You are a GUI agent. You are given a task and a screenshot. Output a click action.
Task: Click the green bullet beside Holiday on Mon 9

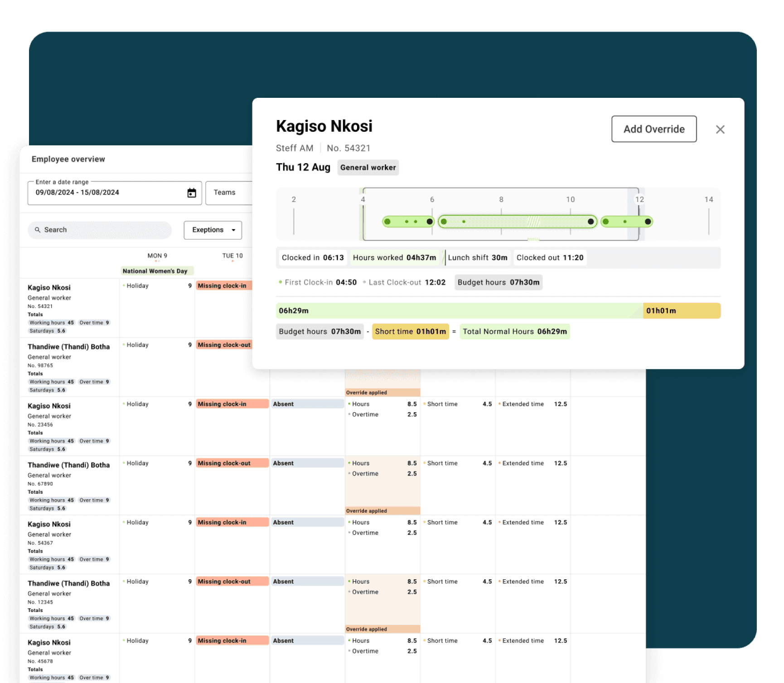tap(124, 286)
